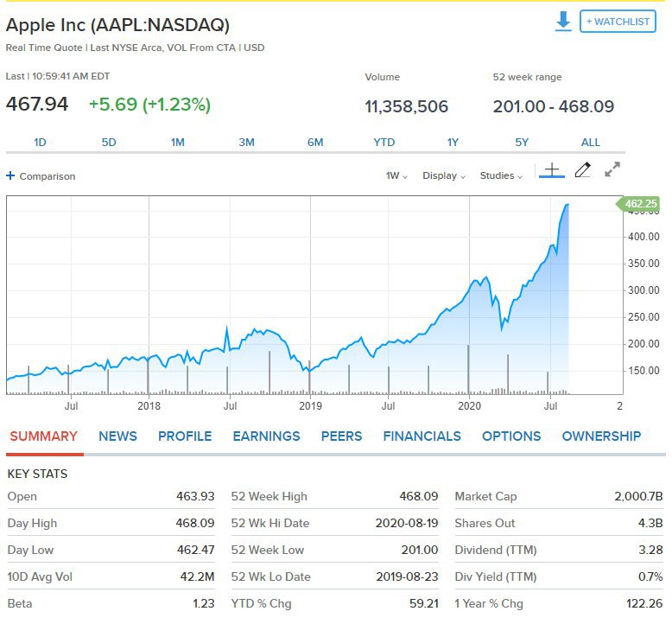Screen dimensions: 672x624
Task: Select the ALL time range
Action: (591, 143)
